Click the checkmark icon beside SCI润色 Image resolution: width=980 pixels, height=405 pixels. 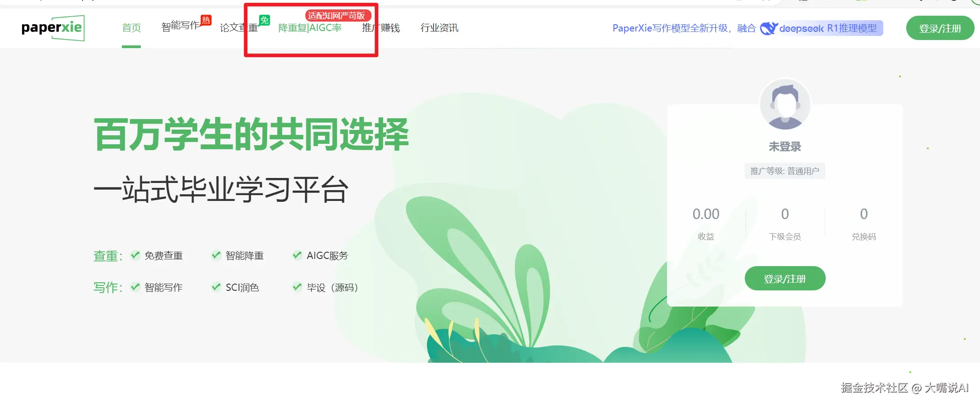point(216,287)
